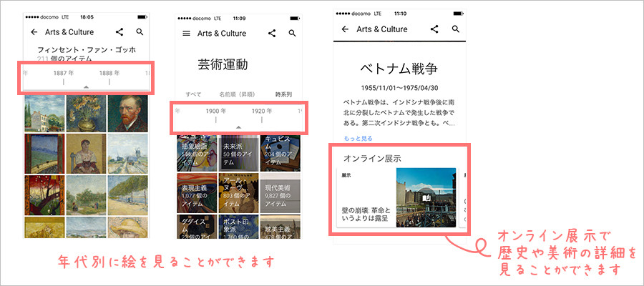Jump to 1887年 on the Van Gogh timeline

point(63,74)
